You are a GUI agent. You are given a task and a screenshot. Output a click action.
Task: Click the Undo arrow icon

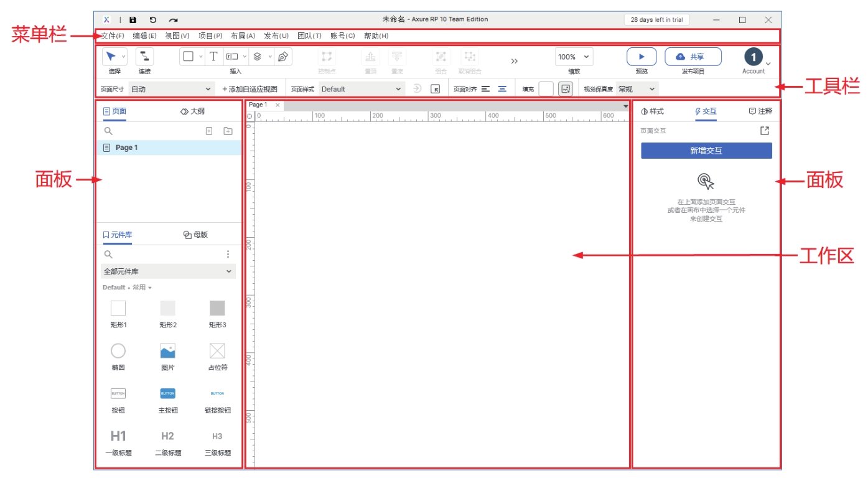(x=153, y=20)
